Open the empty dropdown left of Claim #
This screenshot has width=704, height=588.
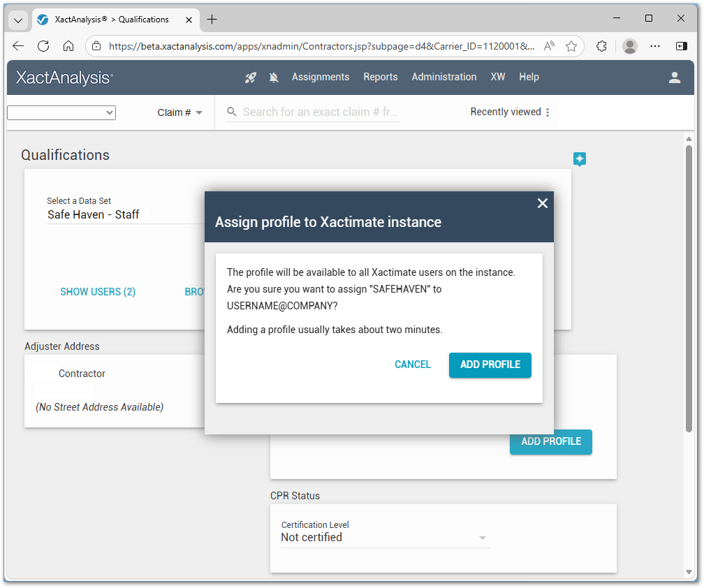[x=61, y=112]
